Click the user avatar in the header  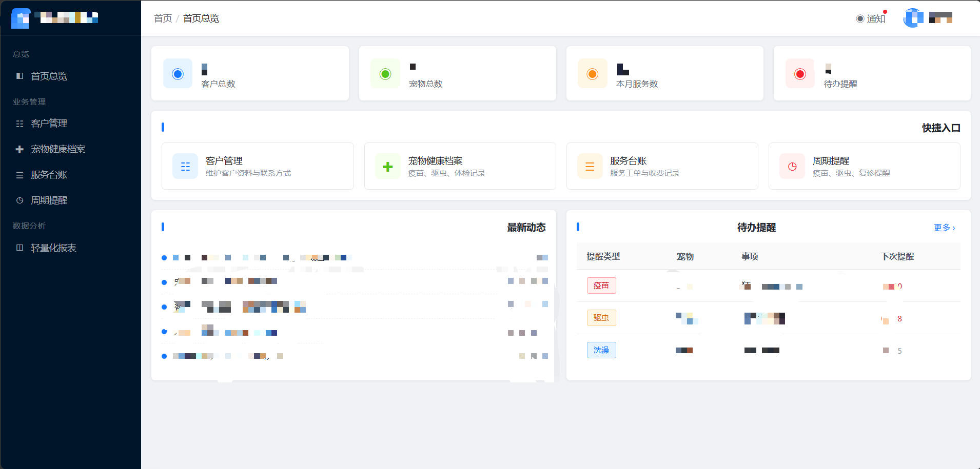913,18
